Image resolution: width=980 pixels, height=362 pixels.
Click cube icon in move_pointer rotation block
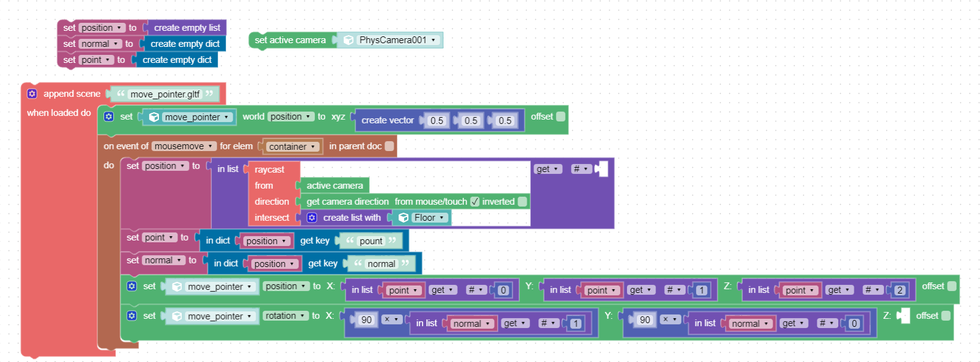(x=177, y=316)
